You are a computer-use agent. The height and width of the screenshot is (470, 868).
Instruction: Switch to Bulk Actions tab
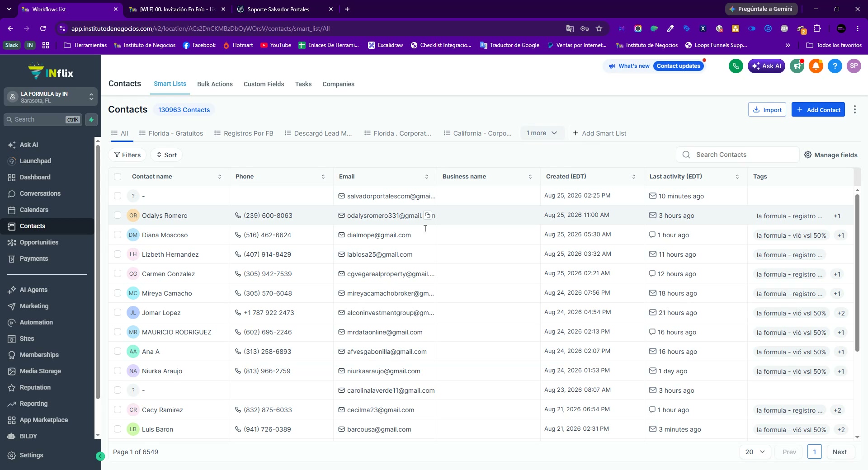215,84
